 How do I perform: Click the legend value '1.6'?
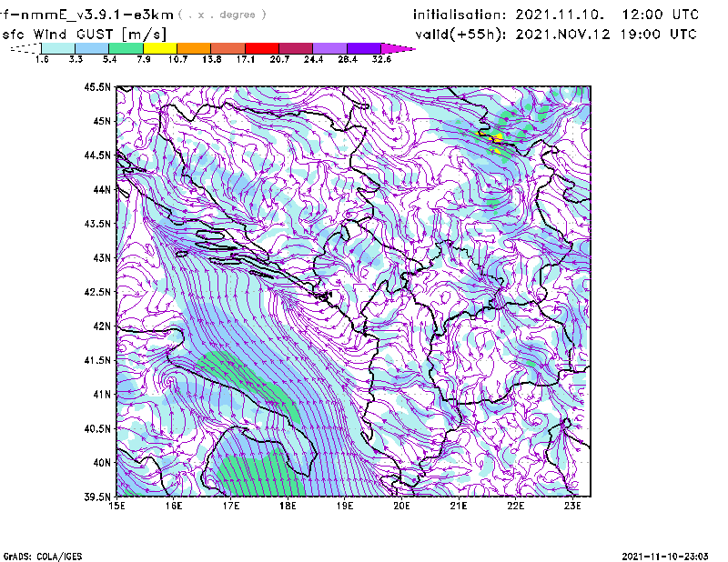[42, 59]
